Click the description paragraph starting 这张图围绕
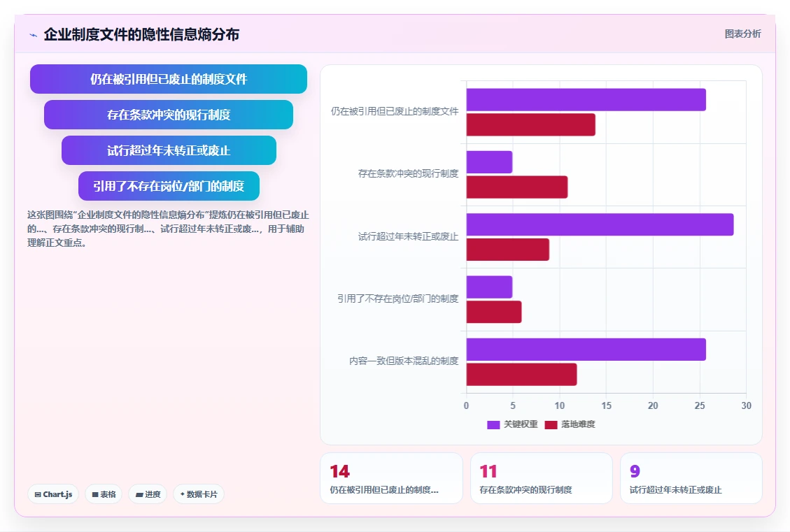Viewport: 790px width, 532px height. [x=168, y=229]
